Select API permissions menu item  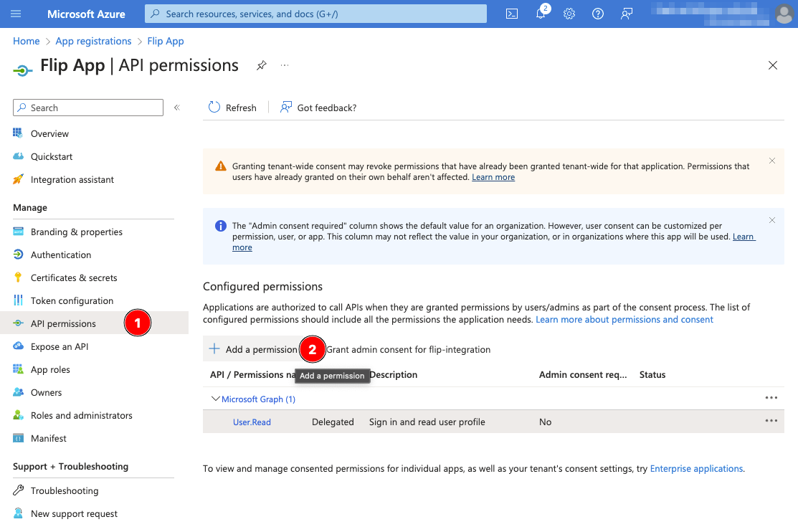(94, 323)
